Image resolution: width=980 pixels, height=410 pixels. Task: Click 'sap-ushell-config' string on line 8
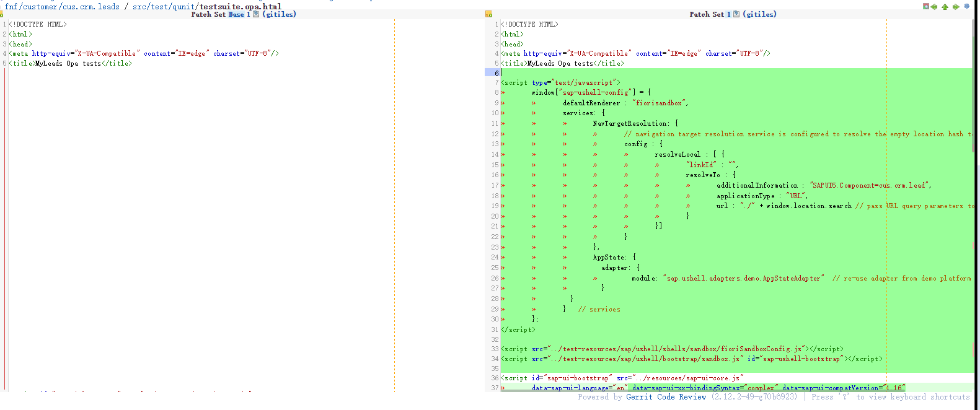tap(595, 92)
